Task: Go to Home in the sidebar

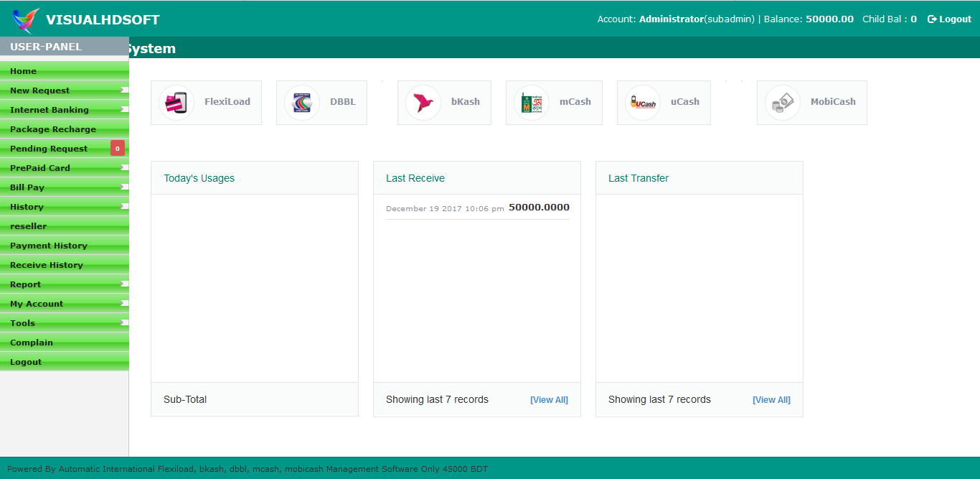Action: tap(65, 71)
